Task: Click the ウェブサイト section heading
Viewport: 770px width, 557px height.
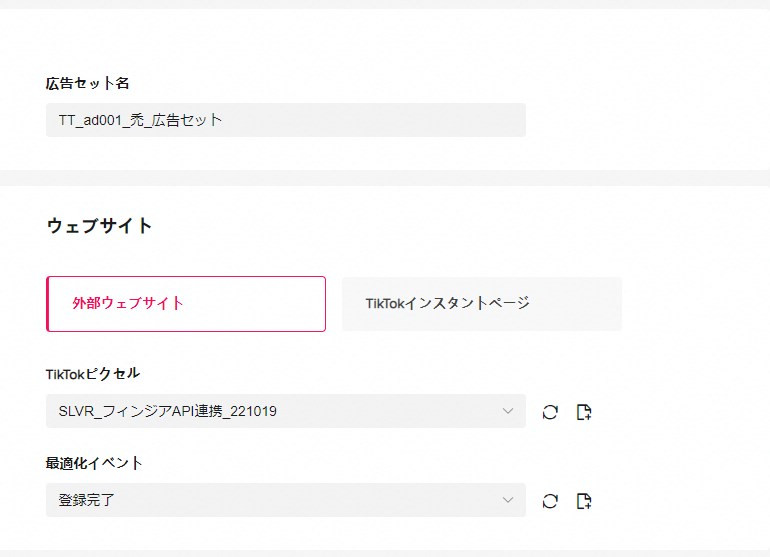Action: coord(99,226)
